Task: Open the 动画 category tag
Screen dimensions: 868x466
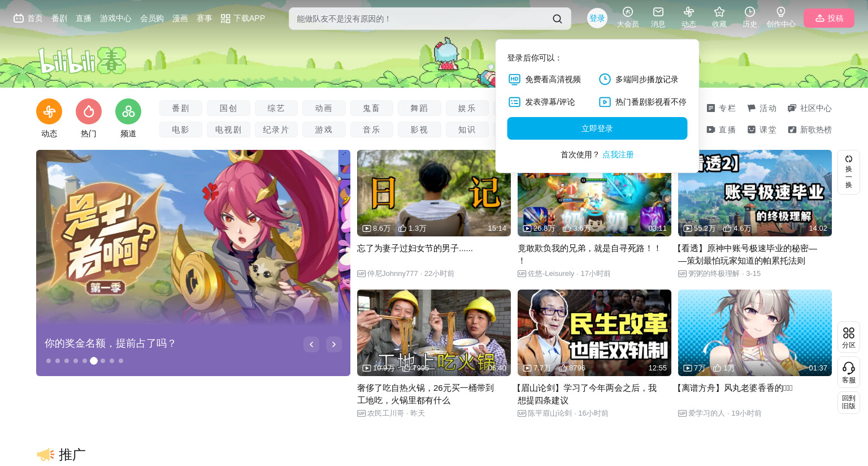Action: click(324, 108)
